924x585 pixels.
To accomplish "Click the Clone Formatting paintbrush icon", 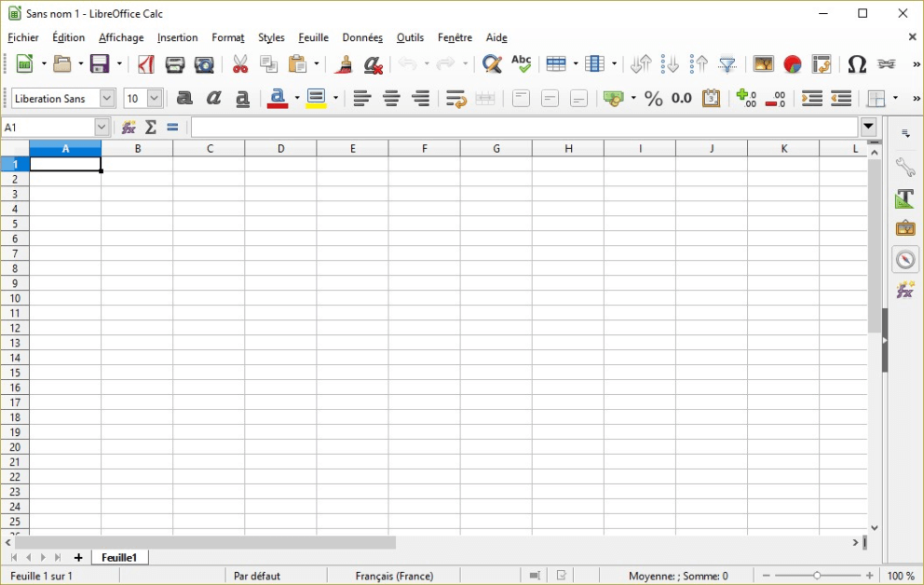I will point(344,64).
